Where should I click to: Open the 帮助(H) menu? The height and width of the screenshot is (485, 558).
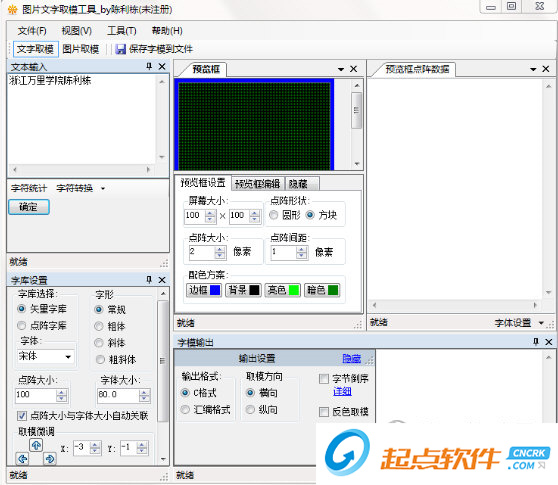pos(167,31)
